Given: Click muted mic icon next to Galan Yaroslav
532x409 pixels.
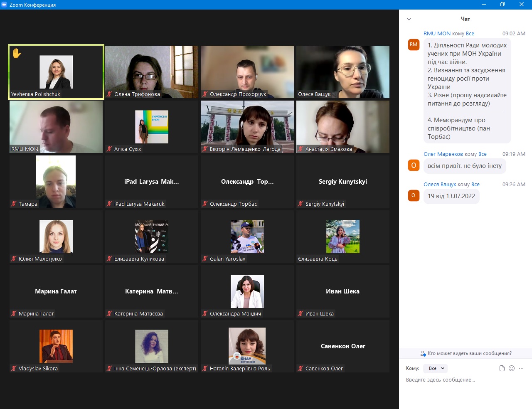Looking at the screenshot, I should tap(205, 259).
